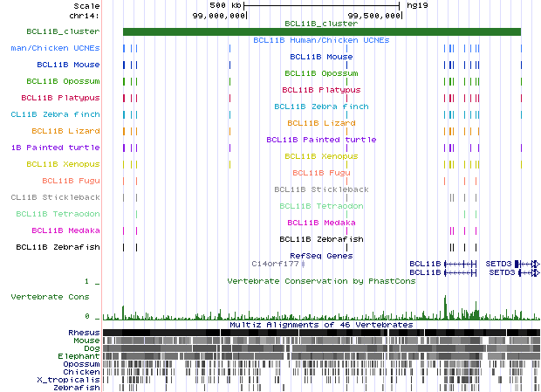Click the centered 'BCL11B Human/Chicken UCNEs' title
This screenshot has height=392, width=541.
[x=321, y=40]
